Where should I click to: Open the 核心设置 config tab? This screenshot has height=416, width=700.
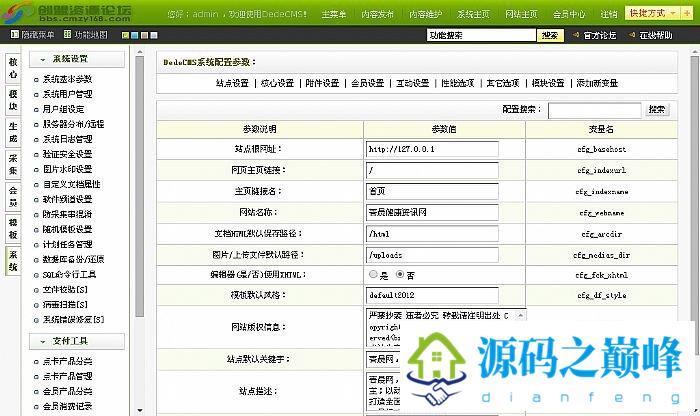tap(277, 83)
